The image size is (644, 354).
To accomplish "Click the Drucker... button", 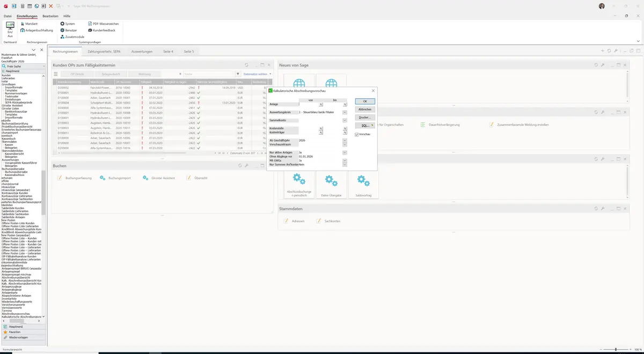I will [365, 117].
